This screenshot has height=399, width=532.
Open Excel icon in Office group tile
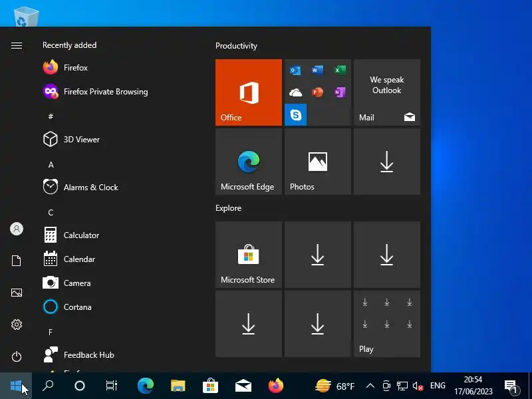340,70
